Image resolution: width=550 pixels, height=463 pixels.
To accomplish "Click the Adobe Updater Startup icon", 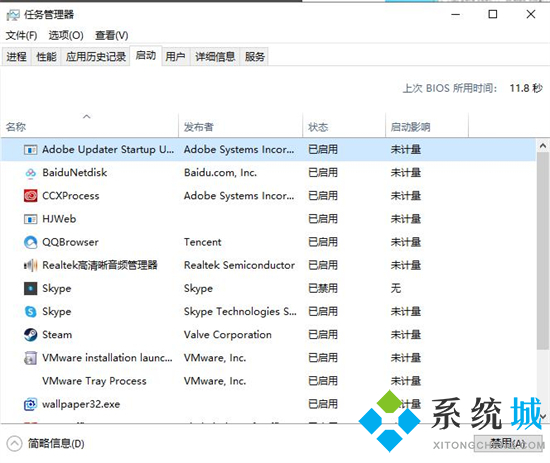I will [31, 150].
